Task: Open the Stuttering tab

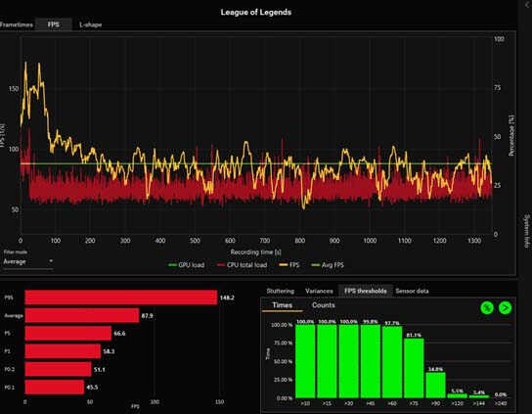Action: pyautogui.click(x=281, y=291)
